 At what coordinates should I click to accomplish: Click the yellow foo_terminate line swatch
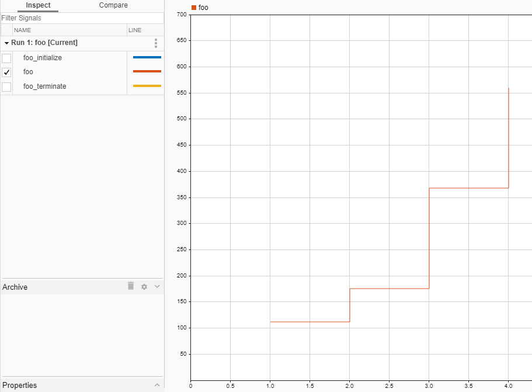pos(147,86)
